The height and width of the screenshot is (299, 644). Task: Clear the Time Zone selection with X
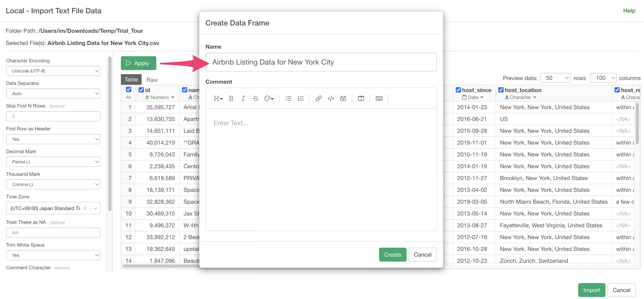click(x=85, y=208)
